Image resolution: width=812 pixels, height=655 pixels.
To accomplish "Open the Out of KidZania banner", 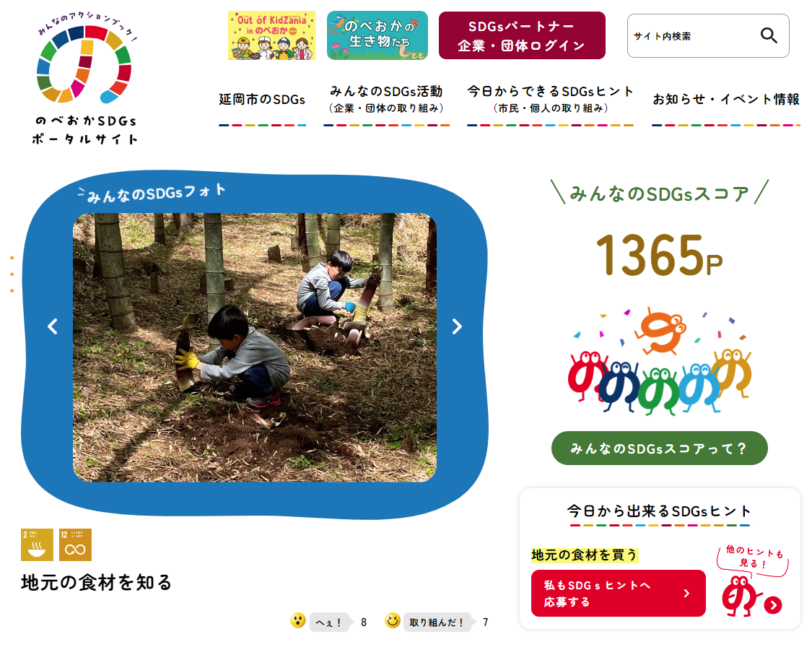I will click(272, 35).
